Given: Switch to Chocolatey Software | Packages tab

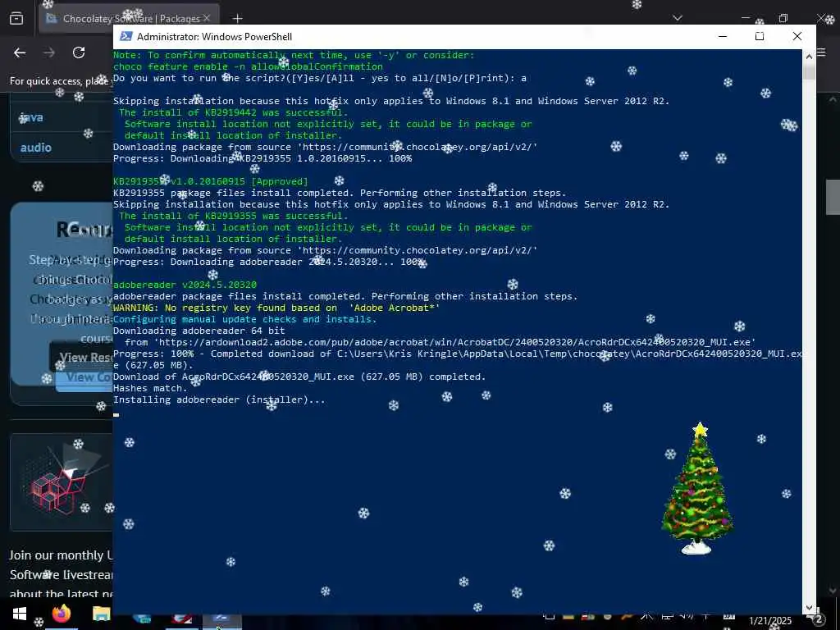Looking at the screenshot, I should (x=129, y=18).
